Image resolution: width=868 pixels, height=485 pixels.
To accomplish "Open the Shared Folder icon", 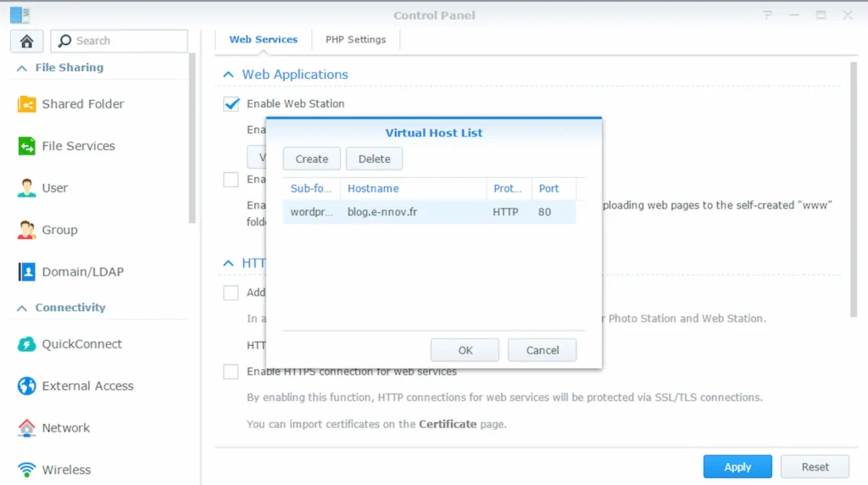I will [26, 104].
